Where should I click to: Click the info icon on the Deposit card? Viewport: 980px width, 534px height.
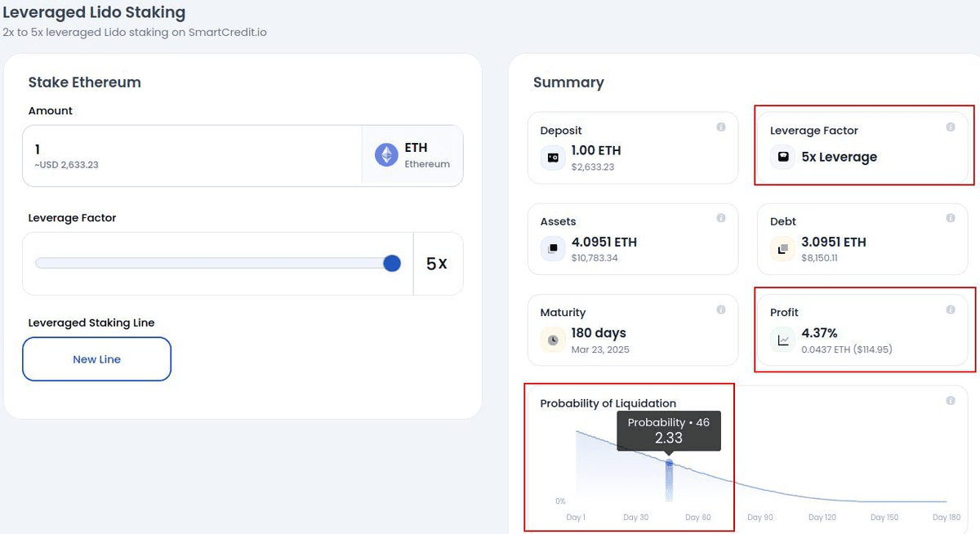coord(720,127)
